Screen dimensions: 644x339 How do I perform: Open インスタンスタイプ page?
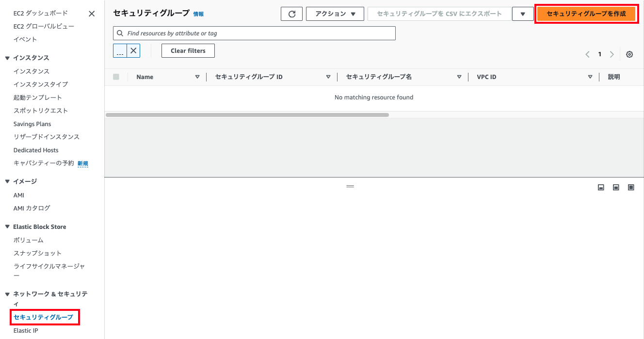point(41,84)
